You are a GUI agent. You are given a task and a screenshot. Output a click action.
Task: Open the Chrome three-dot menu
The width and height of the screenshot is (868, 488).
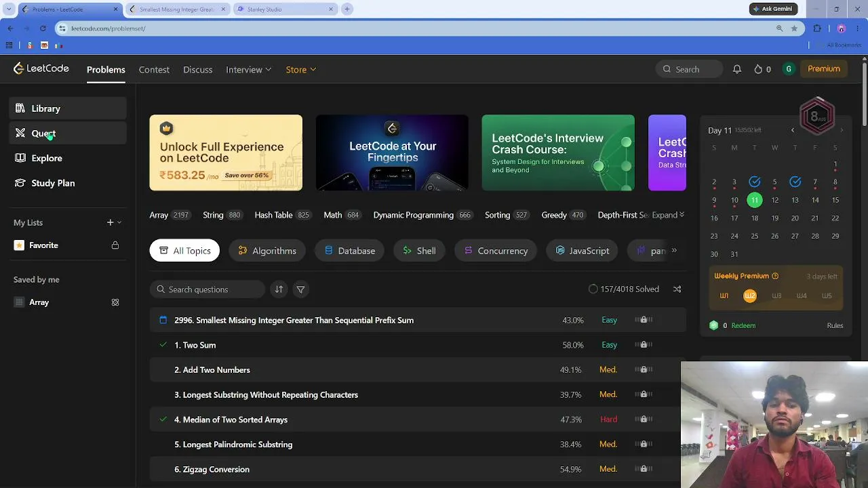point(859,28)
